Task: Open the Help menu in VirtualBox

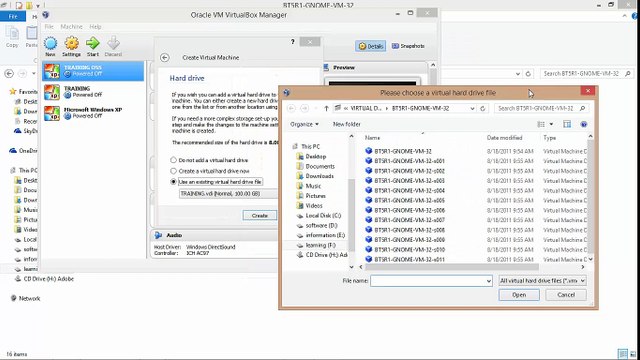Action: click(95, 27)
